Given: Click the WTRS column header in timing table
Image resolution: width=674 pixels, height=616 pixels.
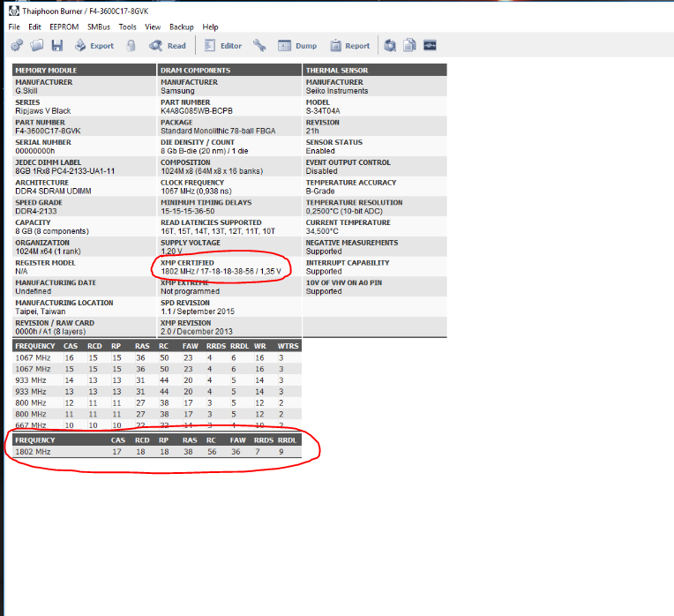Looking at the screenshot, I should [288, 346].
